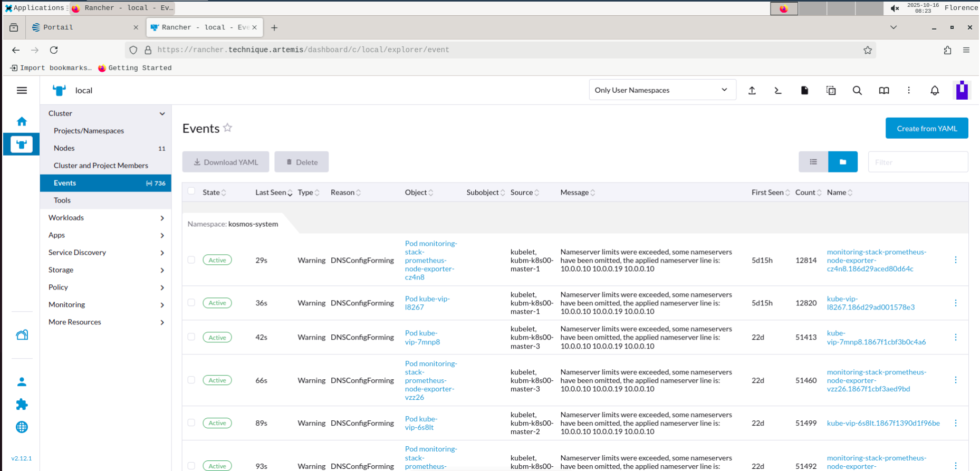The width and height of the screenshot is (980, 471).
Task: Click the Home icon in left sidebar
Action: click(x=22, y=121)
